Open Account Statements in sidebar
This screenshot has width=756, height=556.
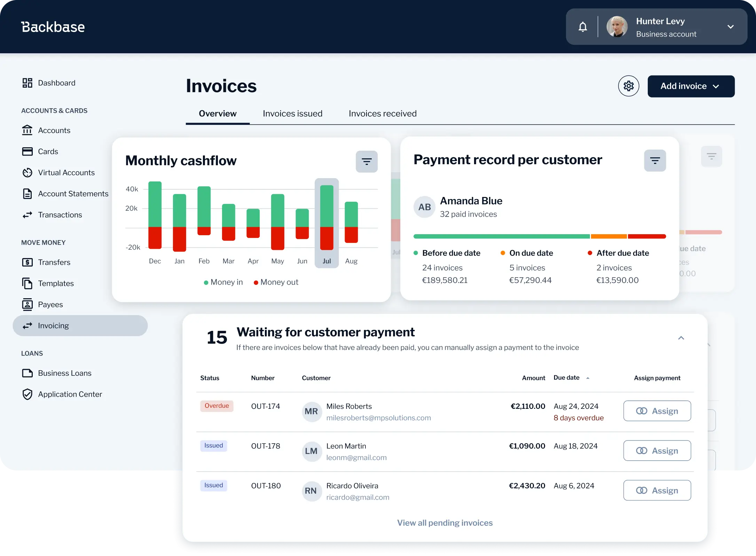(x=73, y=194)
